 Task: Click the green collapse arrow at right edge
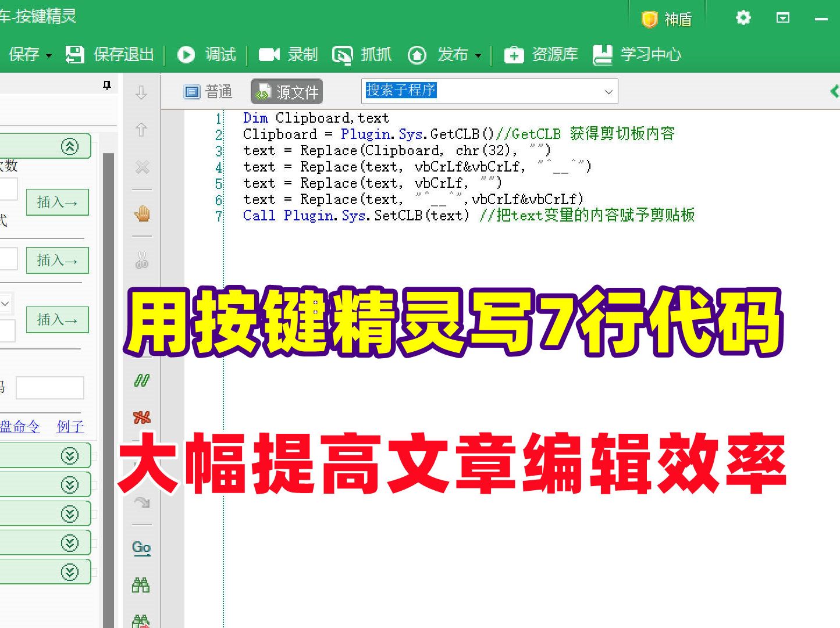click(835, 91)
